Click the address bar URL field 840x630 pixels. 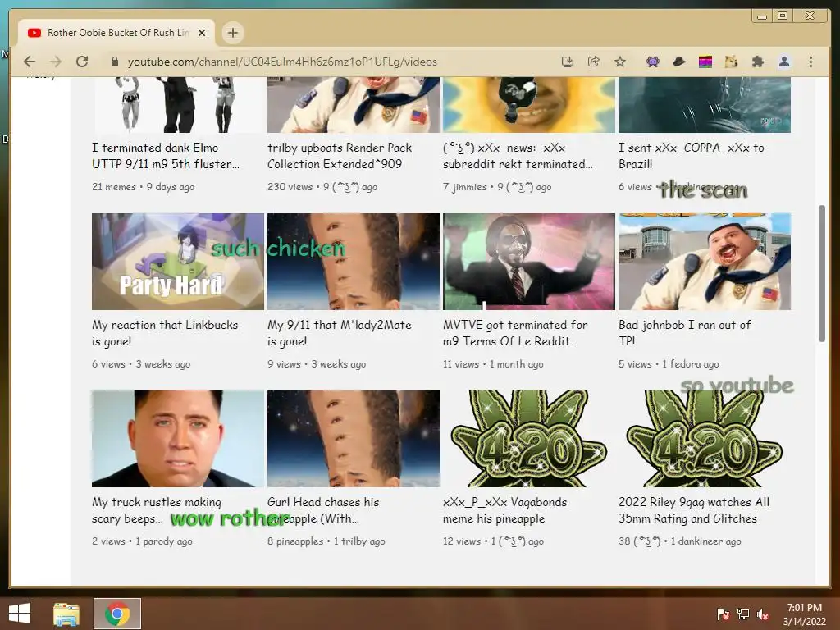pos(282,62)
